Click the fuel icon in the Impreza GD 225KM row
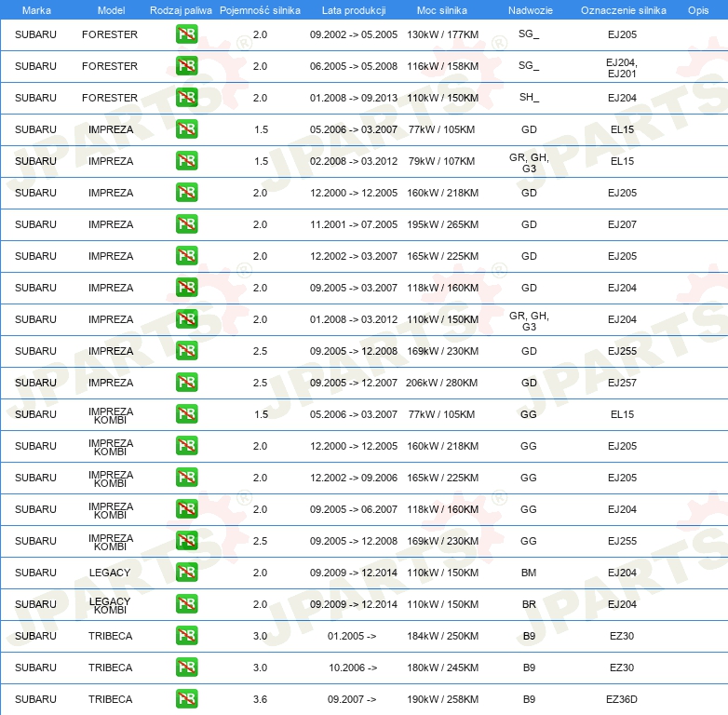This screenshot has width=728, height=715. [x=186, y=256]
